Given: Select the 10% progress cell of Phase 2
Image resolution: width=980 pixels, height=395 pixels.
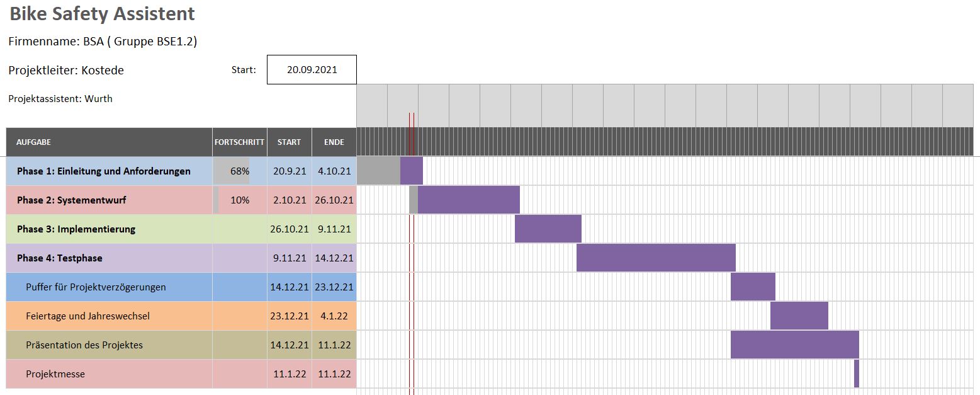Looking at the screenshot, I should [x=239, y=200].
